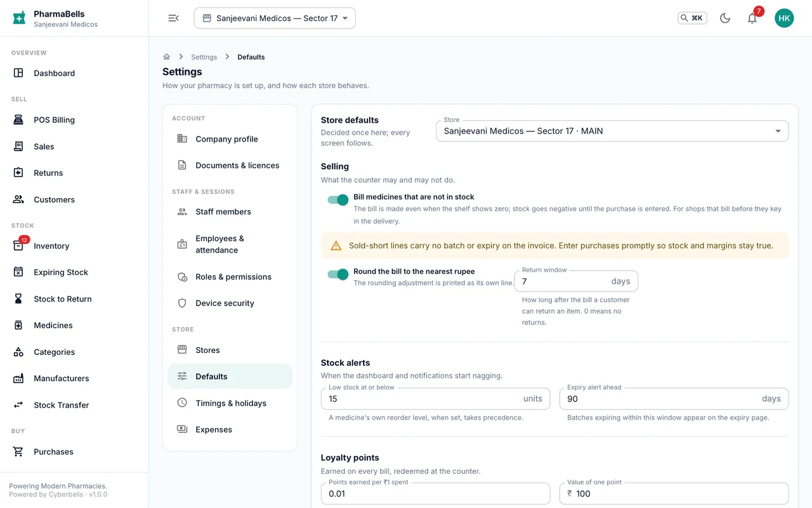Click the Stock Transfer arrows icon

tap(18, 405)
